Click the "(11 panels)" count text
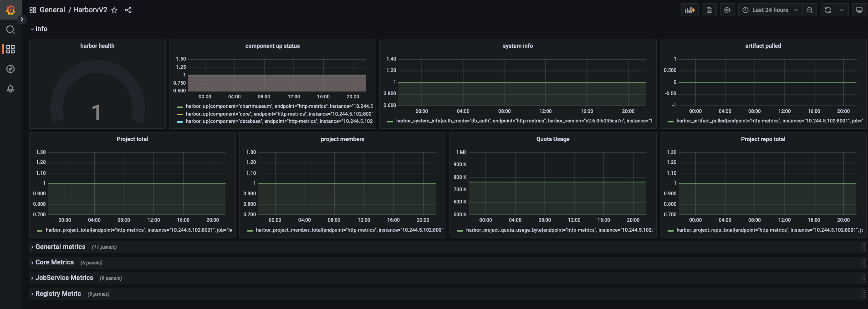 tap(104, 248)
